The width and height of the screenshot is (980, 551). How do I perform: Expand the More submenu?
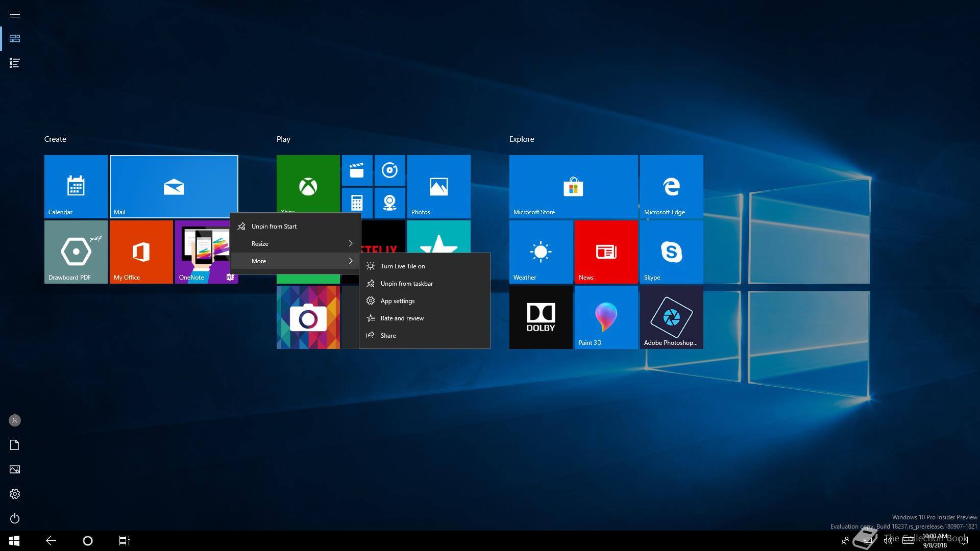tap(296, 261)
